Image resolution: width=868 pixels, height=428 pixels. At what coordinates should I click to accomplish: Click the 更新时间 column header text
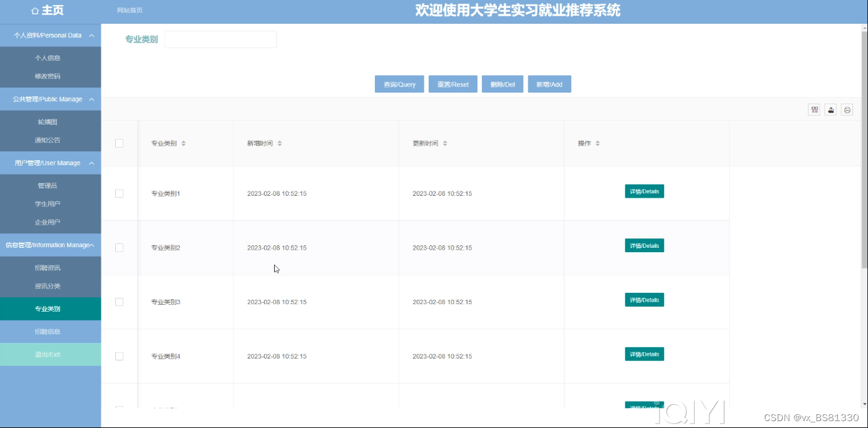click(425, 143)
